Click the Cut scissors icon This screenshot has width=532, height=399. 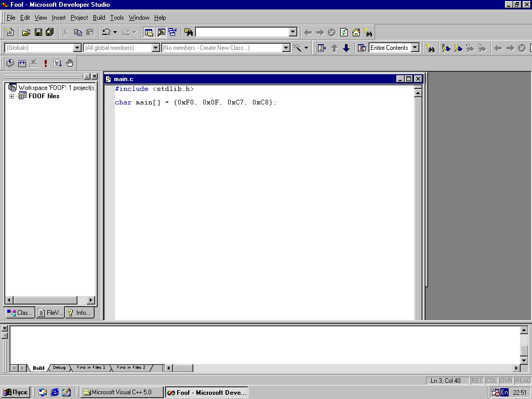click(65, 32)
